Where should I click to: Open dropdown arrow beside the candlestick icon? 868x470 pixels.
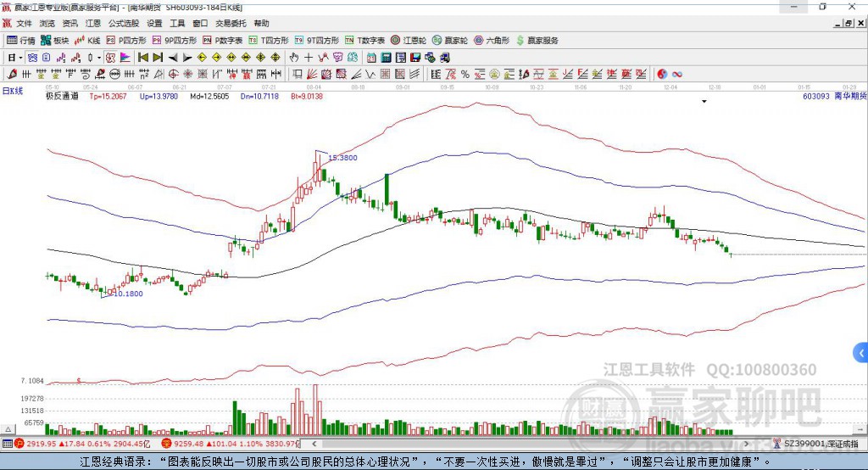click(99, 57)
